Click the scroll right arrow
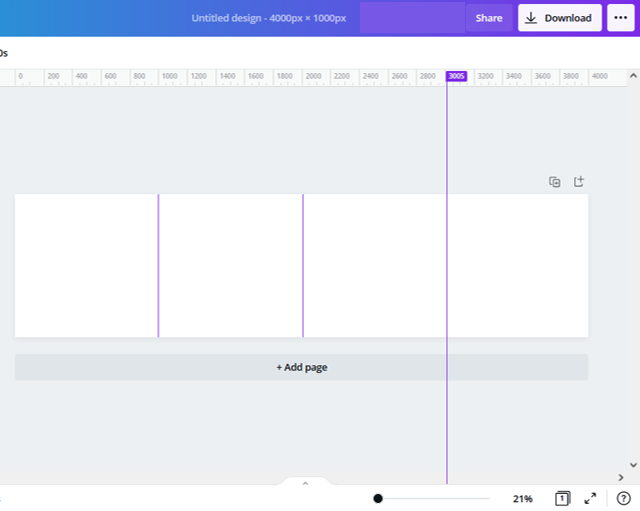 pos(621,478)
